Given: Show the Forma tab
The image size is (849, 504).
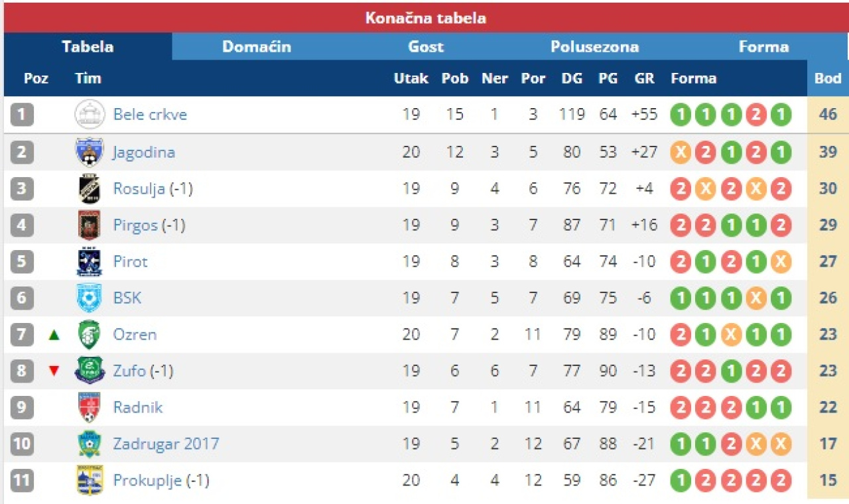Looking at the screenshot, I should click(763, 47).
